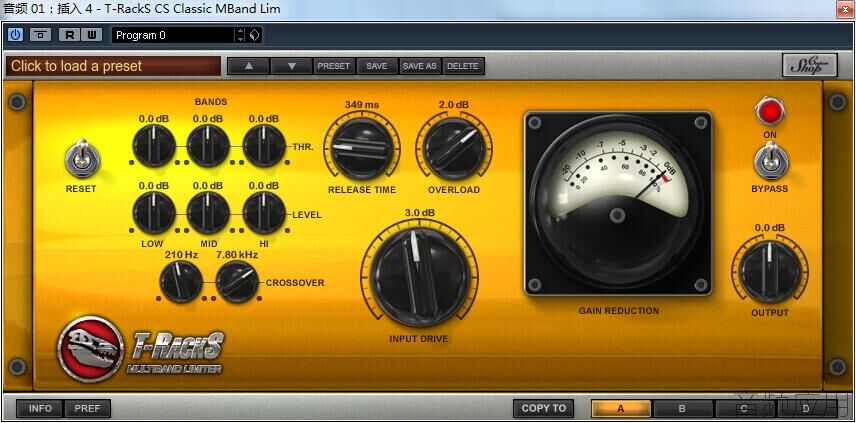Switch to the B setup tab
Viewport: 856px width, 423px height.
click(x=682, y=408)
